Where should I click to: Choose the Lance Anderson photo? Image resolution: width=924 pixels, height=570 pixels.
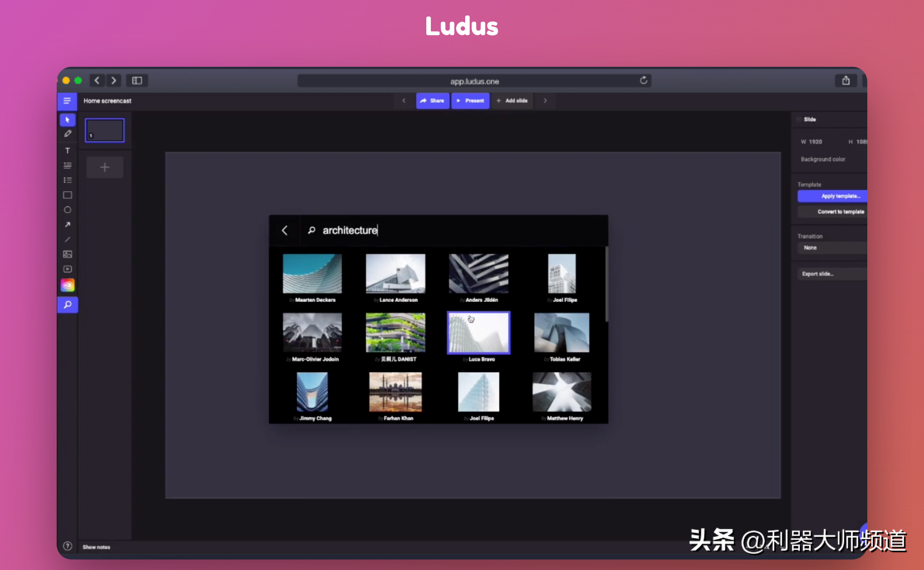[x=396, y=274]
